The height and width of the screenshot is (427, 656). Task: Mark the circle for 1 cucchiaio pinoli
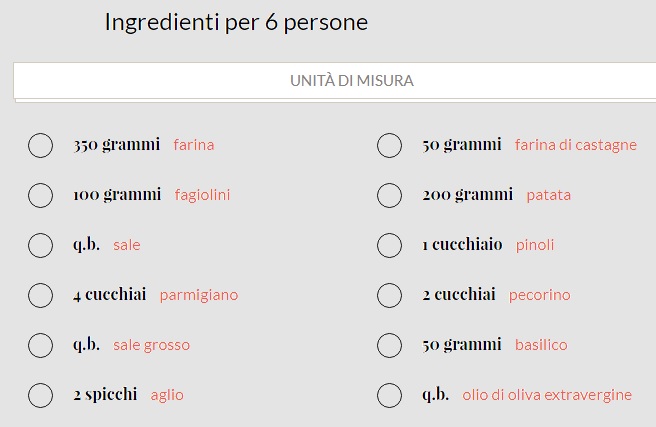click(x=389, y=245)
